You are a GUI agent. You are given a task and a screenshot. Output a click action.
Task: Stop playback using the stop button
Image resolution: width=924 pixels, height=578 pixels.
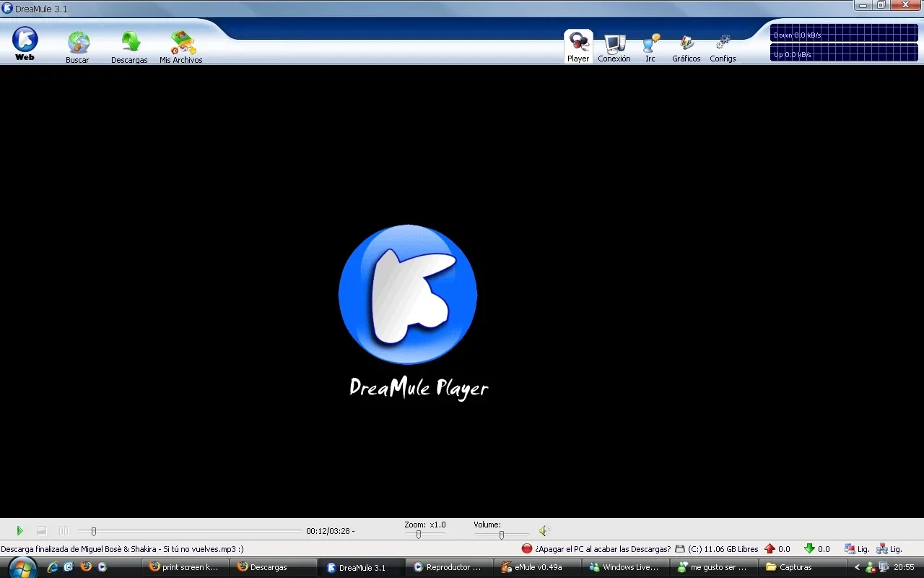coord(41,531)
